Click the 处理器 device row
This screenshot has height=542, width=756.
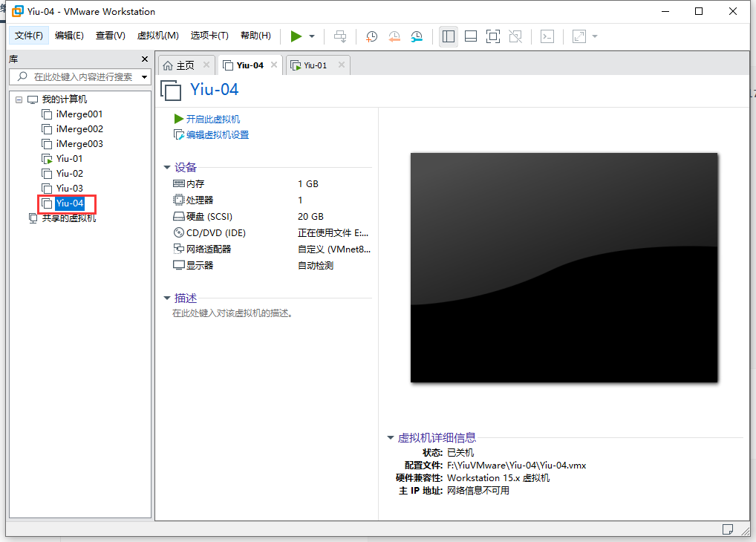272,200
